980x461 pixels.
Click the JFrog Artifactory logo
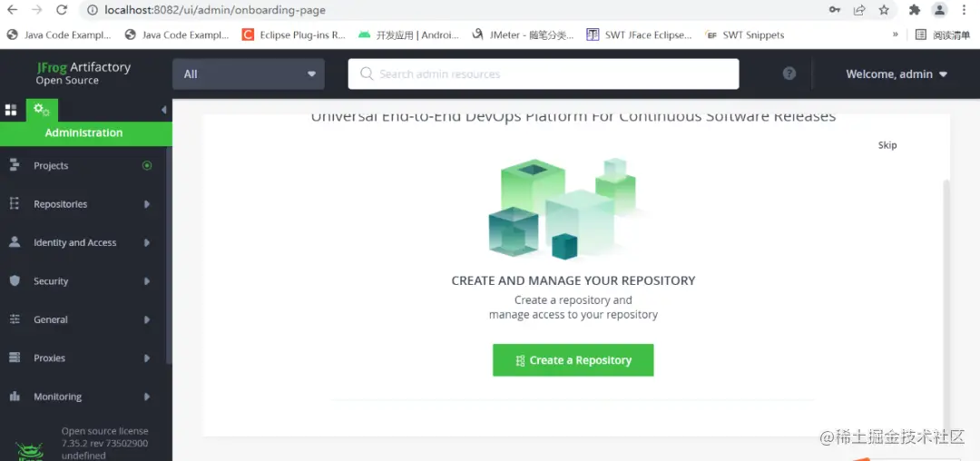83,74
